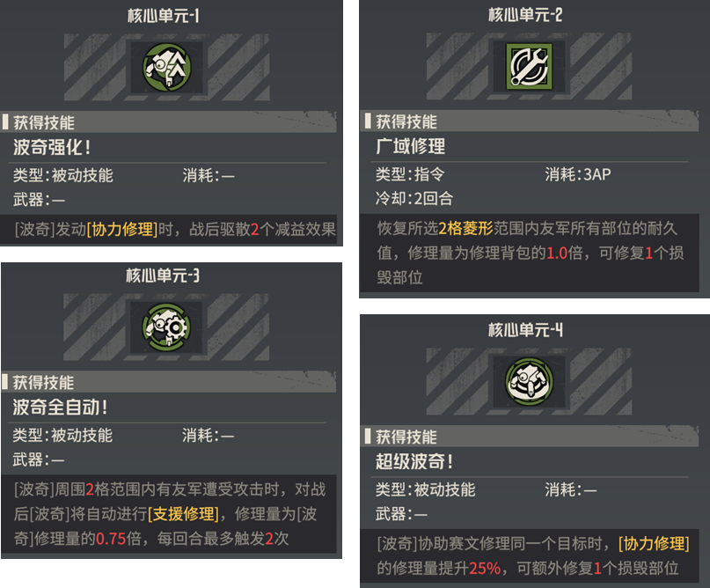Click the 广域修理 wrench icon in 核心单元-2

pos(529,67)
